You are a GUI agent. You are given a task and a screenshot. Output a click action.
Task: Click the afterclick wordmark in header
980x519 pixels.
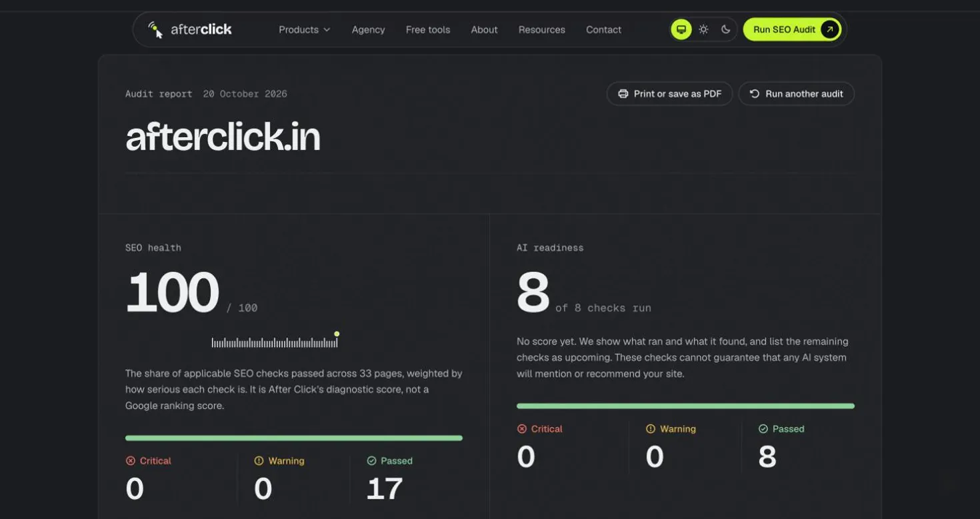(201, 29)
